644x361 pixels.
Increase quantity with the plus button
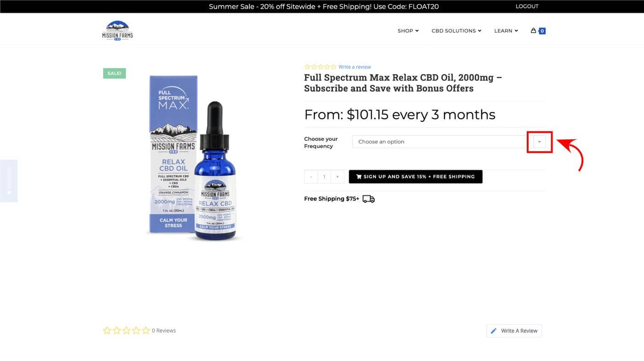tap(337, 177)
